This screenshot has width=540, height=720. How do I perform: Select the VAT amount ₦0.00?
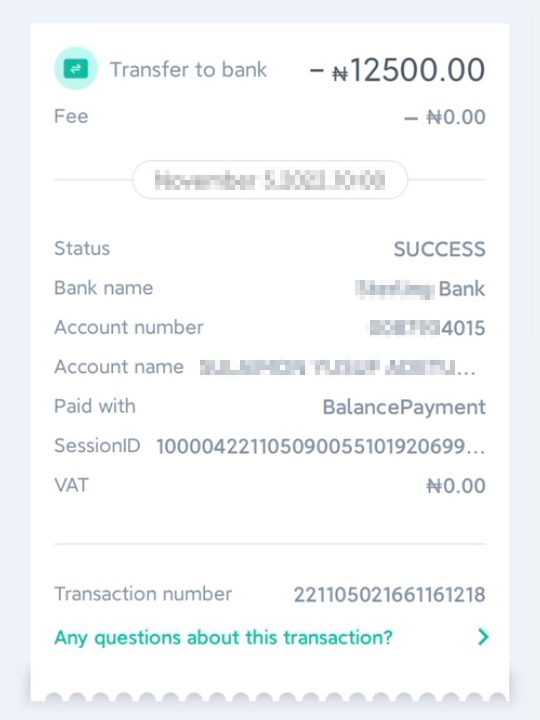pyautogui.click(x=456, y=486)
